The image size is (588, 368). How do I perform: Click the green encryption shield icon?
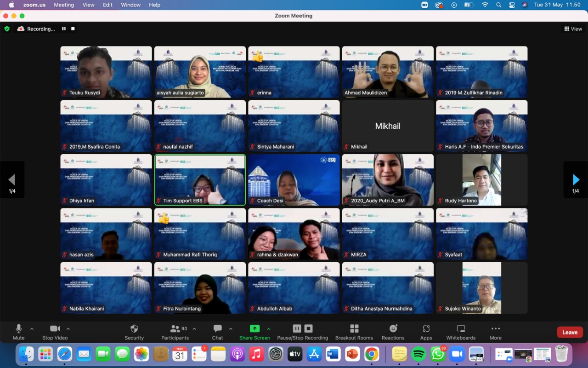click(7, 29)
